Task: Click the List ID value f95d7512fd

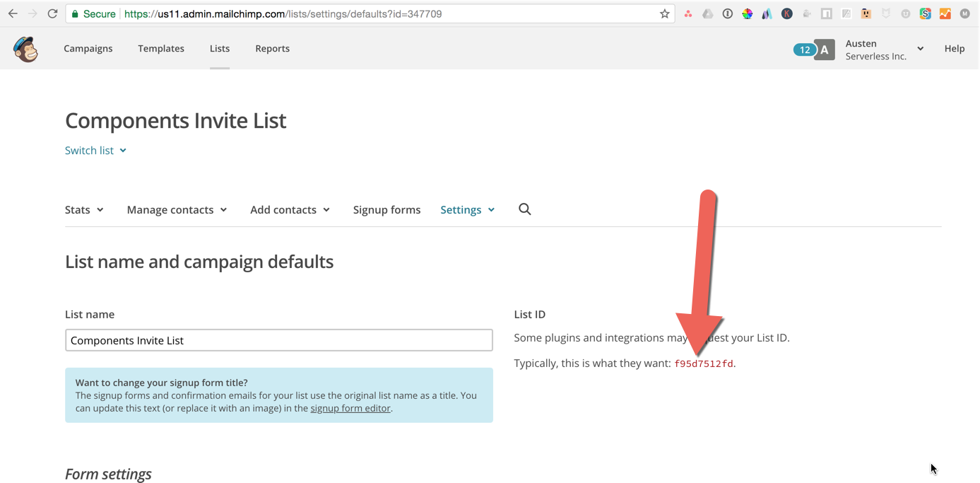Action: tap(704, 363)
